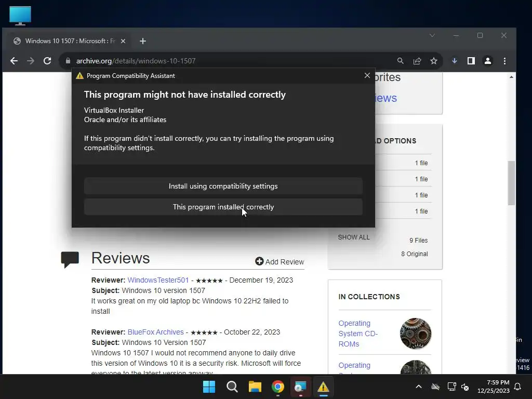This screenshot has width=532, height=399.
Task: Bookmark this page with star icon
Action: pos(434,61)
